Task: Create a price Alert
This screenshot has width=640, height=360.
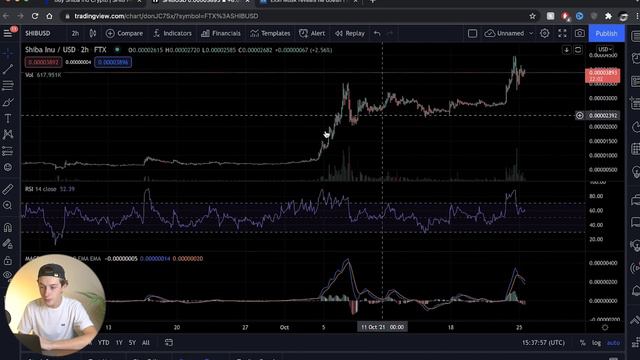Action: pyautogui.click(x=312, y=33)
